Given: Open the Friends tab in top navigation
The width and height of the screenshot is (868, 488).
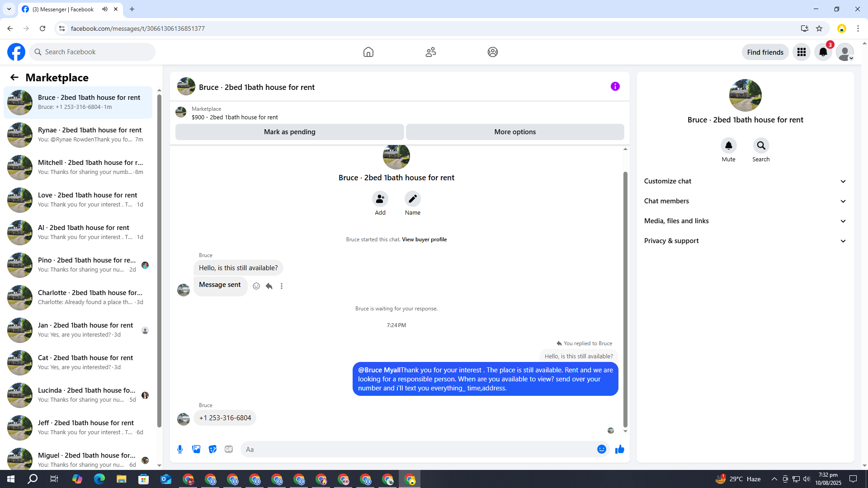Looking at the screenshot, I should coord(430,52).
